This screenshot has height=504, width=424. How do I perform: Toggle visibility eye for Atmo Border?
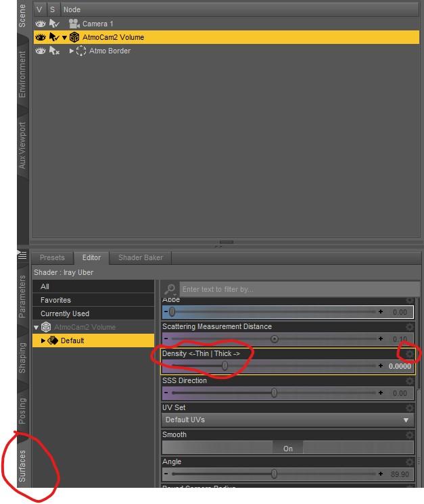41,51
